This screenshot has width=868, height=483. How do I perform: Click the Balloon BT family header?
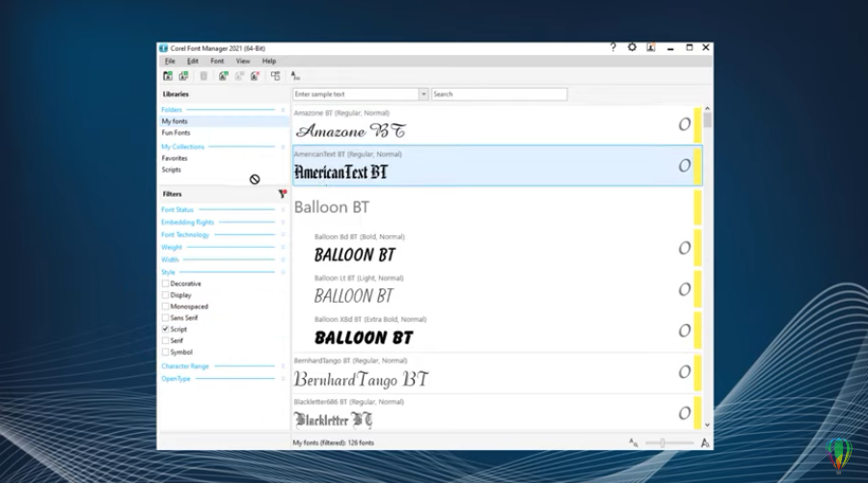click(x=331, y=207)
